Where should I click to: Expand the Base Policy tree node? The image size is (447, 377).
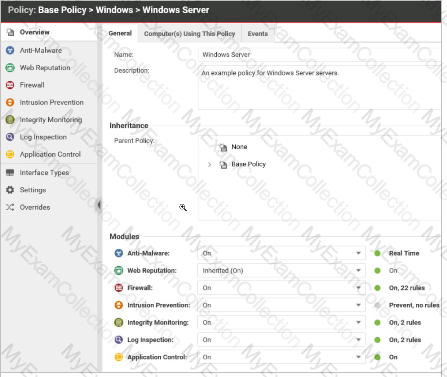[209, 164]
